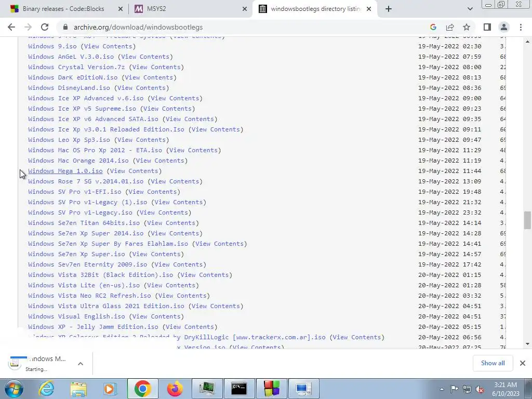Close the downloads bar
The height and width of the screenshot is (399, 532).
click(x=523, y=363)
